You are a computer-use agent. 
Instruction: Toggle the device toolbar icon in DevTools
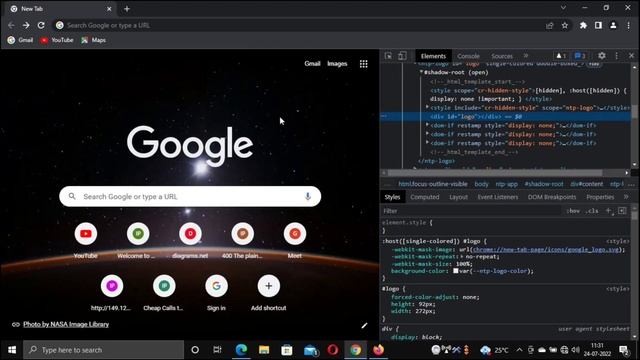pos(402,56)
